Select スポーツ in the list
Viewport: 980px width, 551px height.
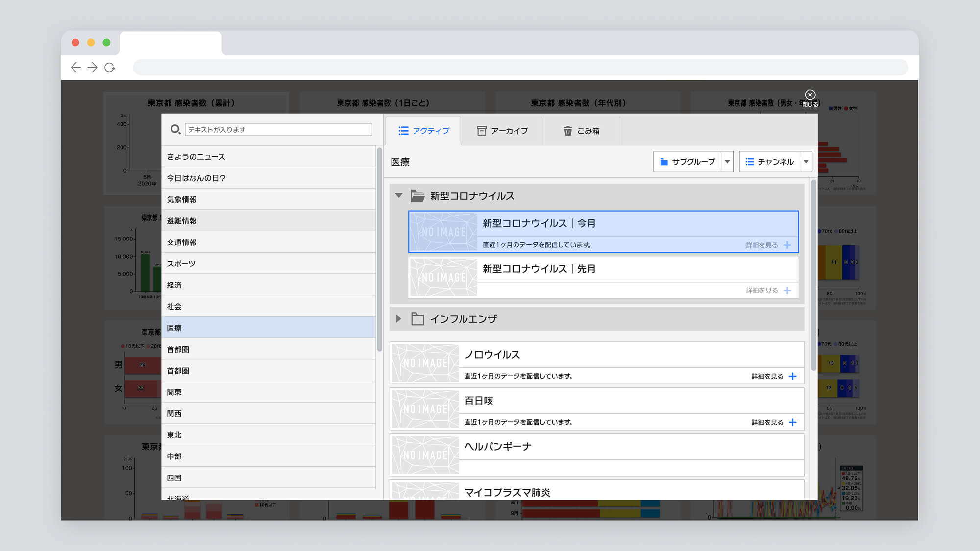click(x=269, y=264)
